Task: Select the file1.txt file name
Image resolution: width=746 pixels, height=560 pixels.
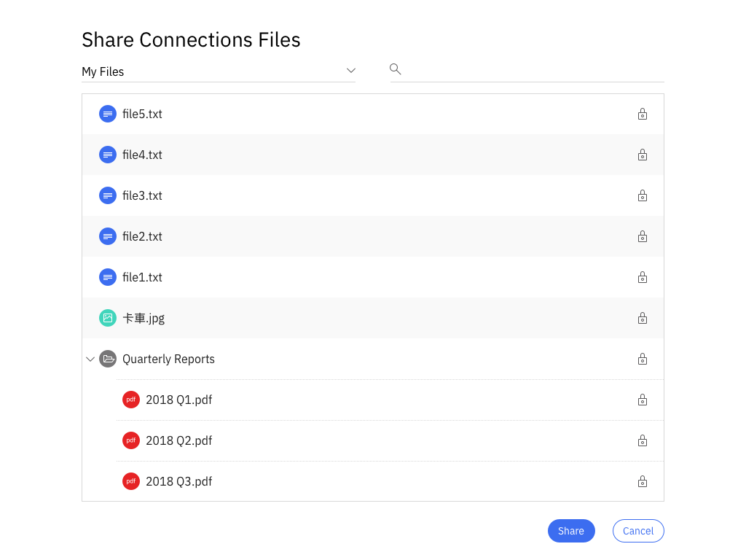Action: (142, 277)
